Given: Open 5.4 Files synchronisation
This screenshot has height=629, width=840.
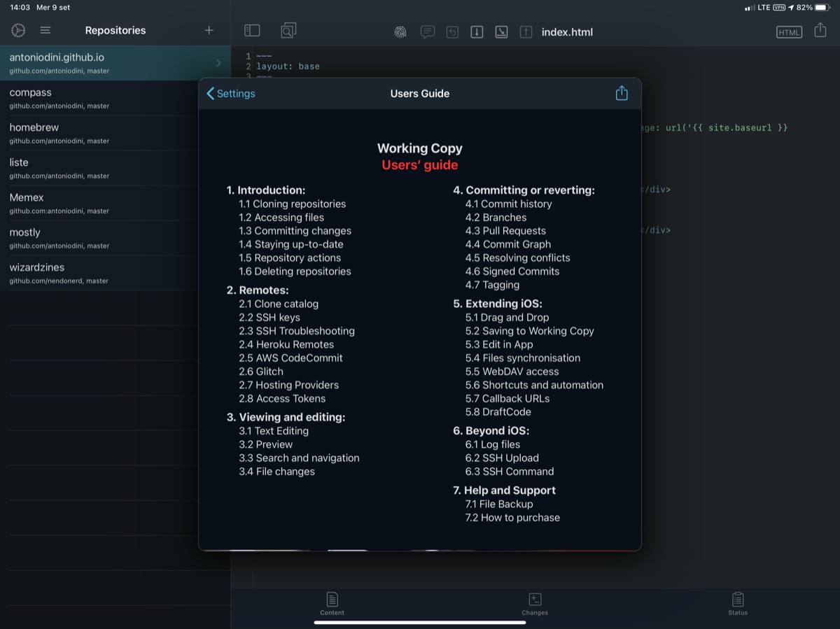Looking at the screenshot, I should coord(523,358).
